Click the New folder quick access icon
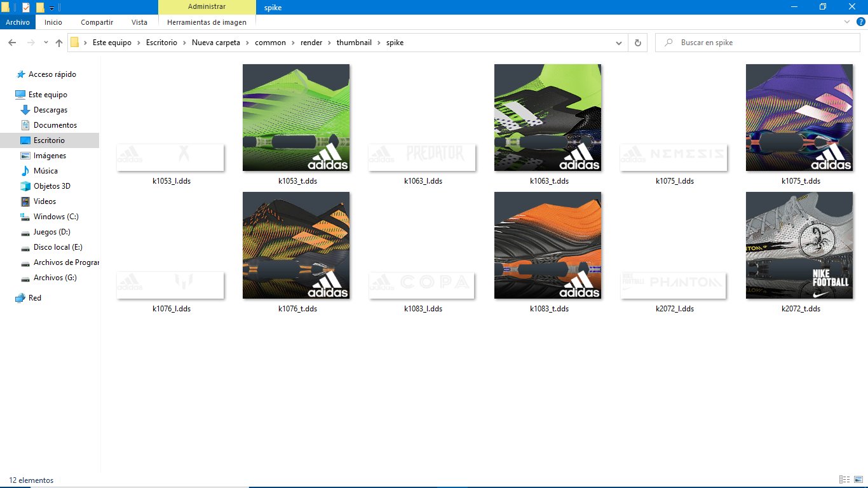Screen dimensions: 868x488 pos(40,7)
